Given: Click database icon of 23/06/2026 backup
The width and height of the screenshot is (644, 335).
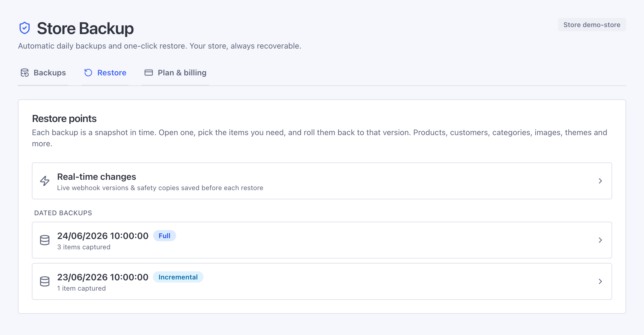Looking at the screenshot, I should [x=45, y=281].
